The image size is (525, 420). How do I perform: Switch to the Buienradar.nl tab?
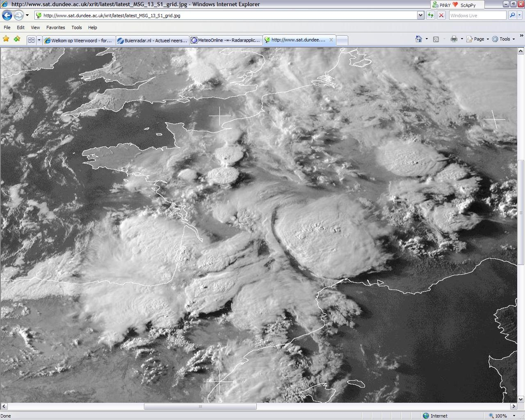pos(152,40)
